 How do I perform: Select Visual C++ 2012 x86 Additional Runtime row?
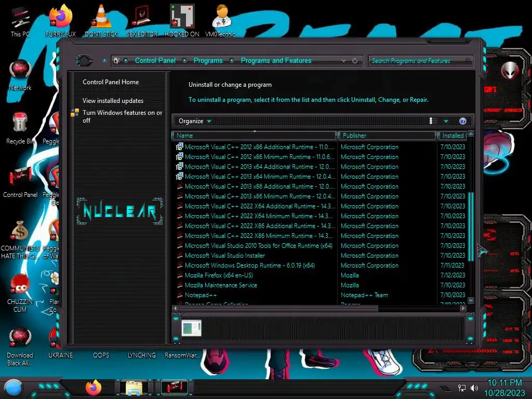(x=321, y=147)
